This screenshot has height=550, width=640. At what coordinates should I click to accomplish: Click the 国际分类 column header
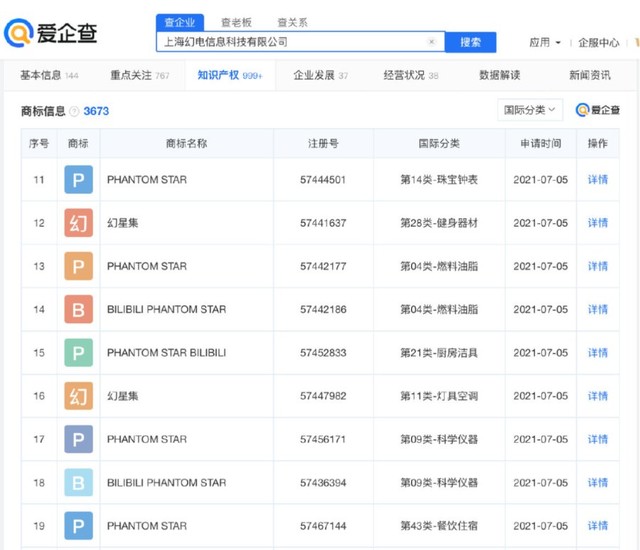(439, 143)
